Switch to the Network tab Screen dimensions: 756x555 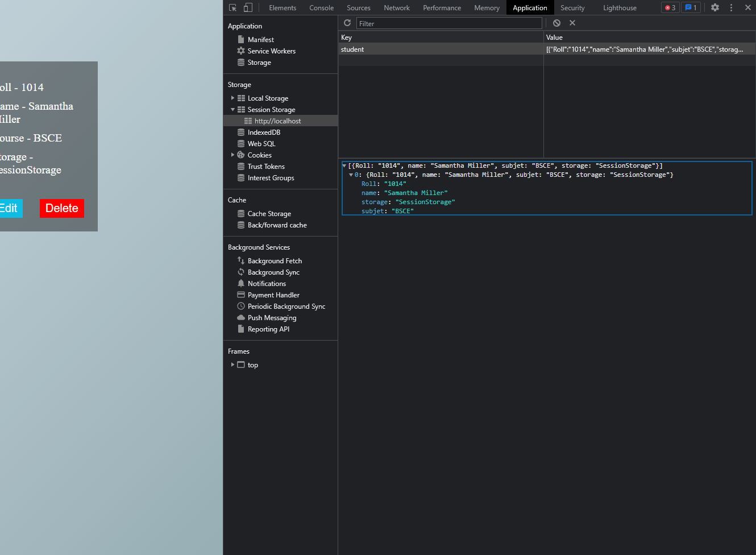point(396,7)
